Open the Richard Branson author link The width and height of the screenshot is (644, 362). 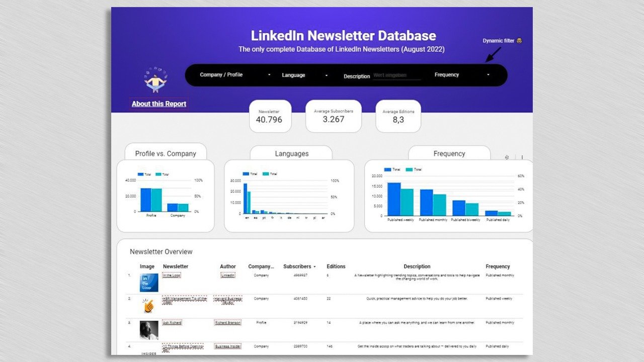click(228, 323)
